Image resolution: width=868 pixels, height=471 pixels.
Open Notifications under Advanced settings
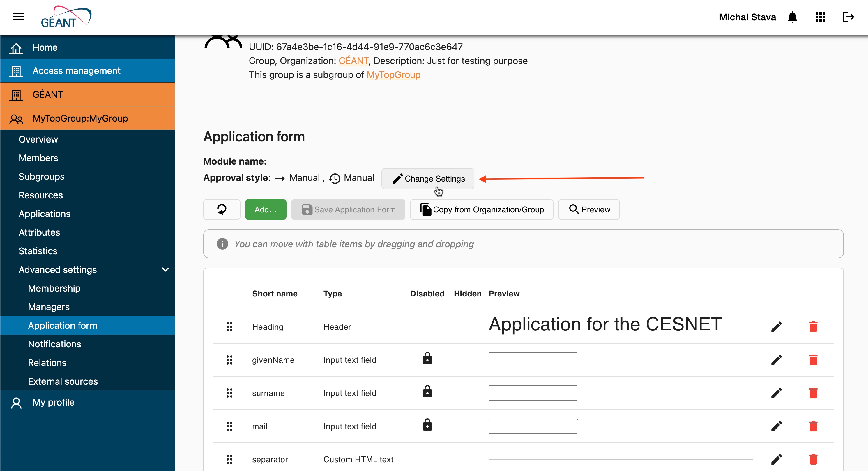(88, 344)
